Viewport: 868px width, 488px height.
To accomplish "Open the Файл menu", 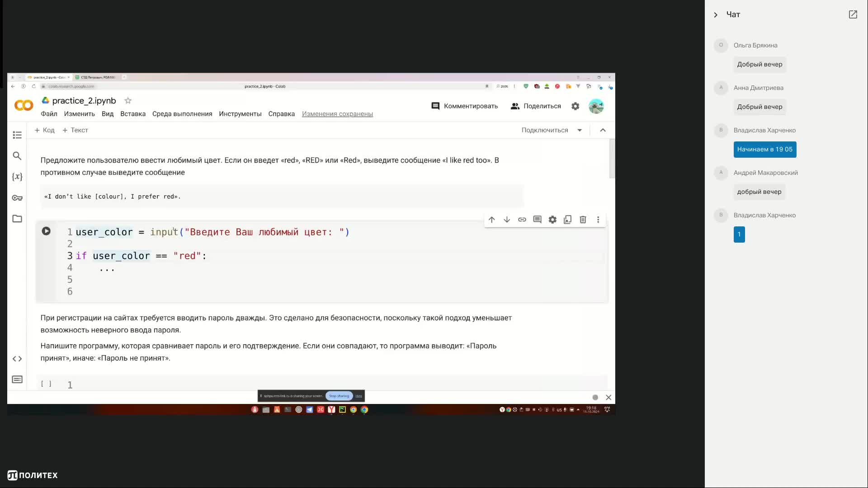I will pyautogui.click(x=49, y=114).
